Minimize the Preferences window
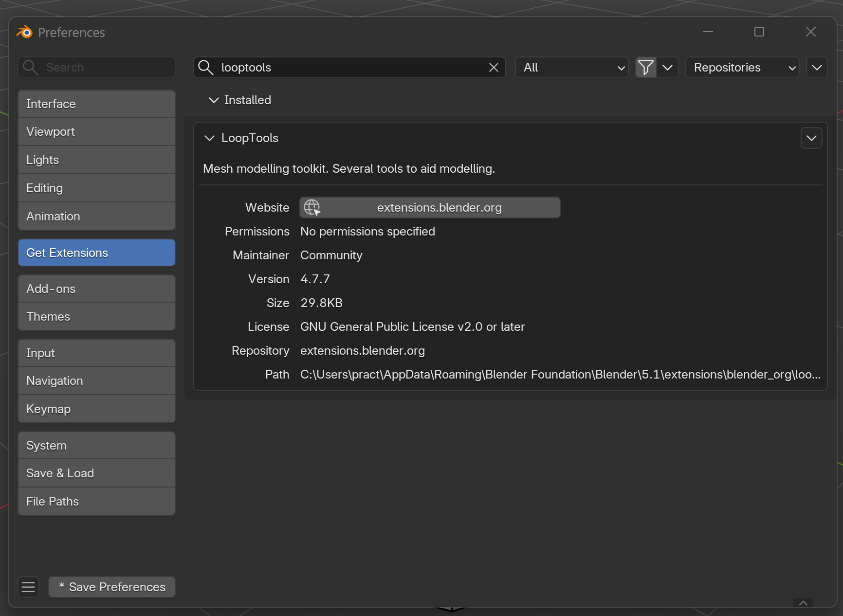Screen dimensions: 843x616 tap(708, 32)
